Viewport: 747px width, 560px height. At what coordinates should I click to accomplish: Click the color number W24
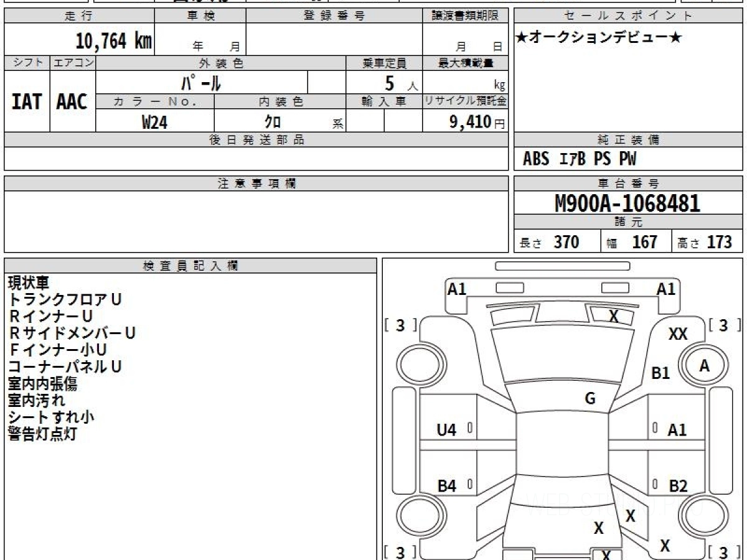(154, 123)
